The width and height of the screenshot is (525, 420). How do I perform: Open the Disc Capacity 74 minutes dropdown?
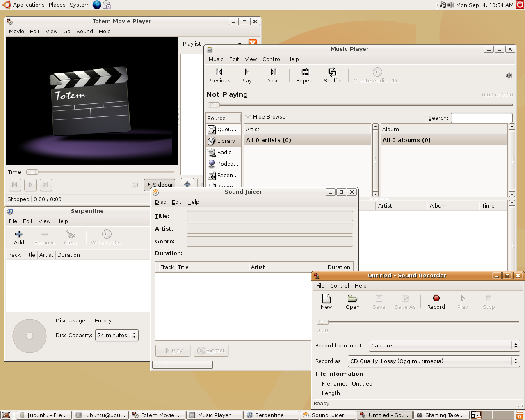[x=117, y=335]
